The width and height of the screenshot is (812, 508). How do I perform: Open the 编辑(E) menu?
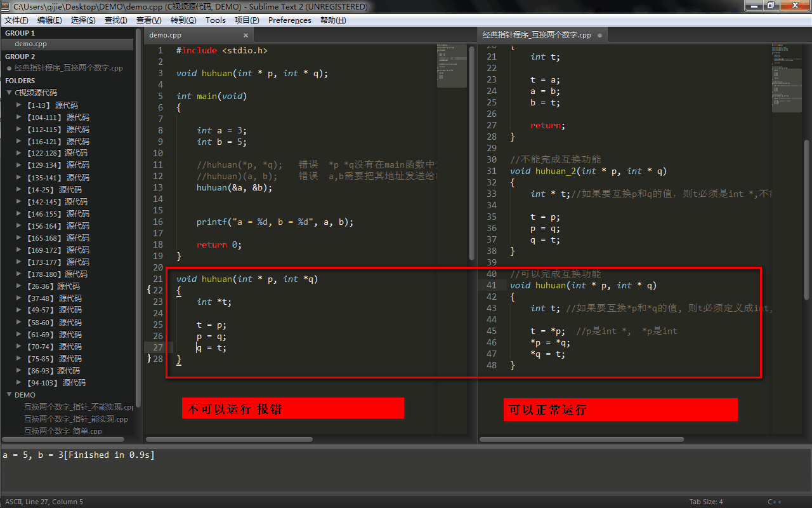49,20
